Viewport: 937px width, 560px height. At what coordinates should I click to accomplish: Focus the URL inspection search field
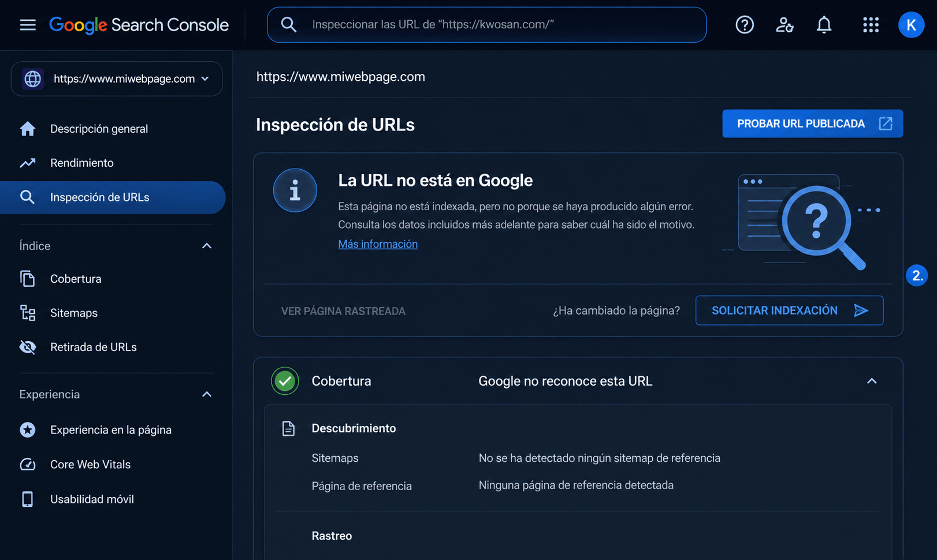tap(486, 25)
